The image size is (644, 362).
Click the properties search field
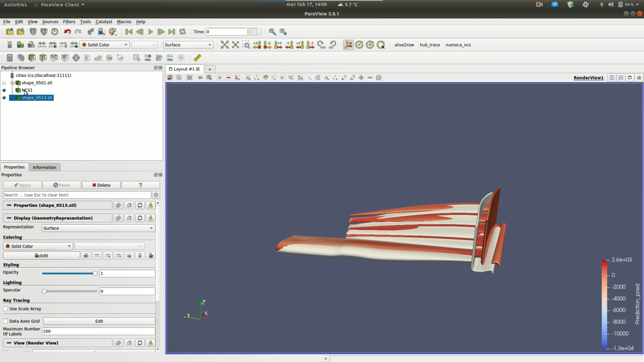coord(77,195)
